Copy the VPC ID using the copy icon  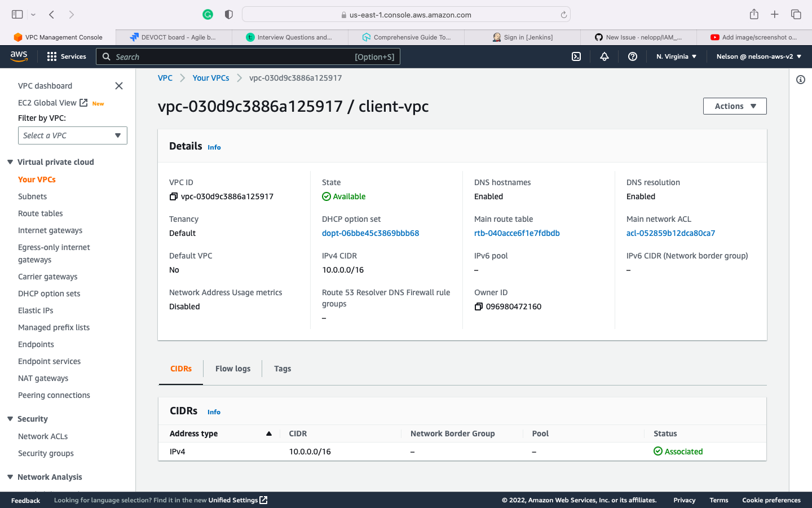coord(173,196)
